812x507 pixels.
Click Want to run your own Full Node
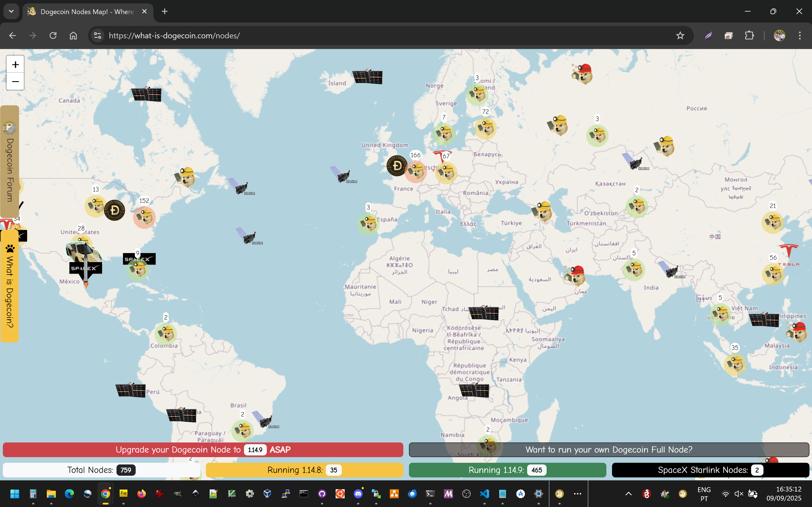click(609, 450)
